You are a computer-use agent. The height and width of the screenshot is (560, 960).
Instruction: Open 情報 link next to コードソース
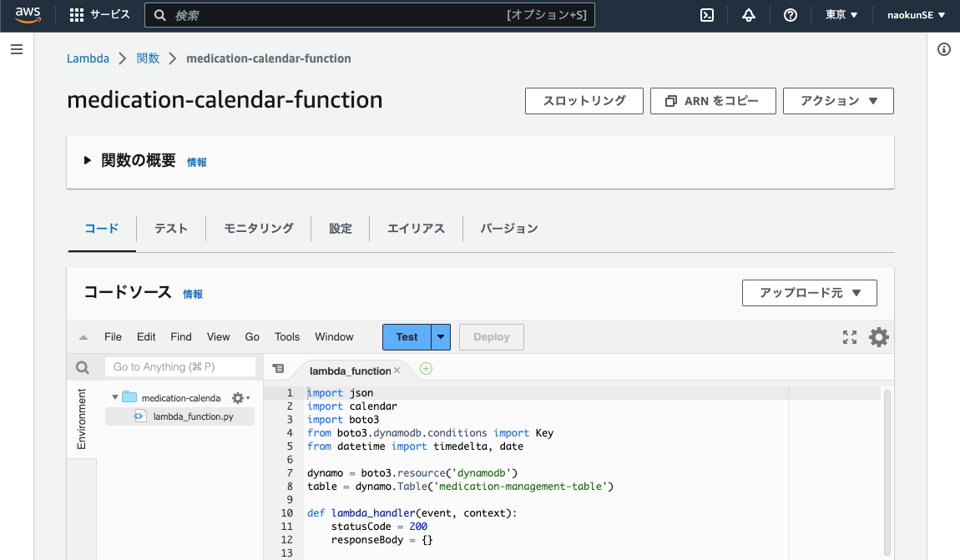click(193, 295)
